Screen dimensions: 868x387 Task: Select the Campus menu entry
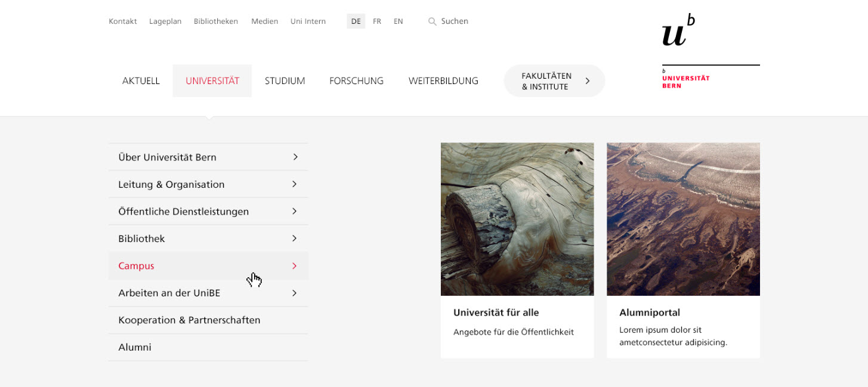(208, 266)
